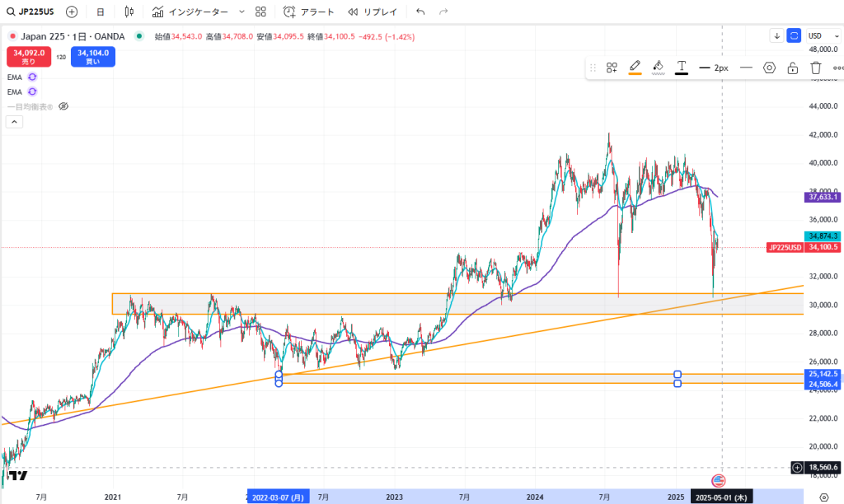Open the orange line color picker
844x504 pixels.
point(635,68)
